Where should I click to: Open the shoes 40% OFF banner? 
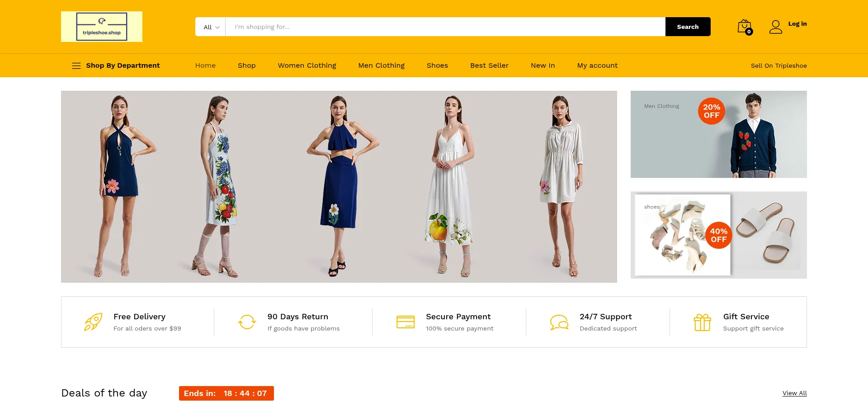coord(718,235)
